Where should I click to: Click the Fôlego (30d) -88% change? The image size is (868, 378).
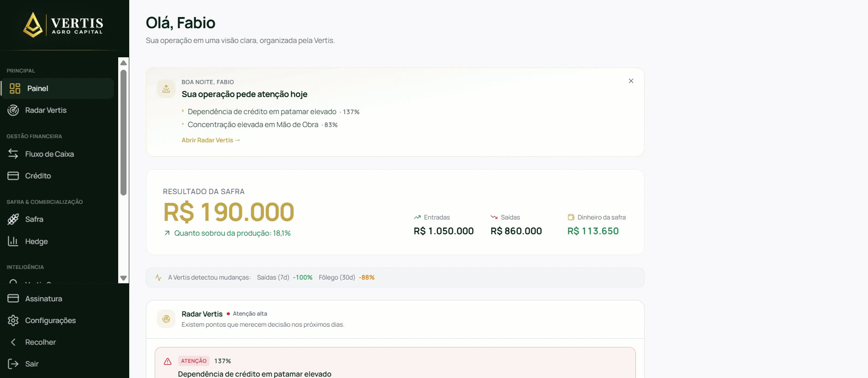tap(346, 277)
